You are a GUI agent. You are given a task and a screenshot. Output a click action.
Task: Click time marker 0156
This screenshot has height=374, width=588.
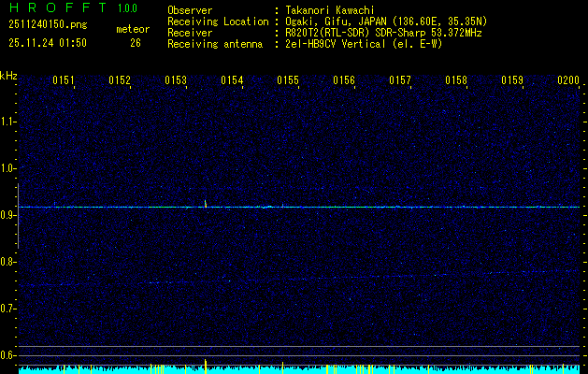[x=344, y=80]
